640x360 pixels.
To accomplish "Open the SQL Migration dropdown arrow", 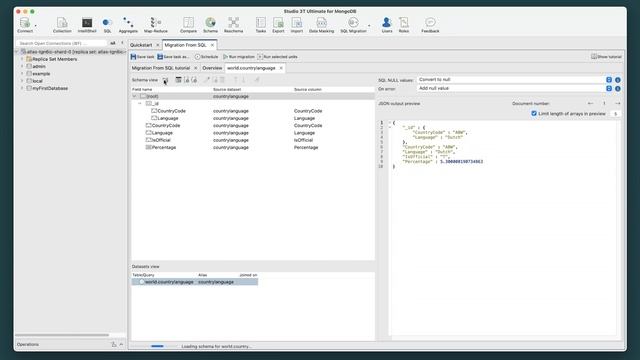I will pyautogui.click(x=369, y=26).
